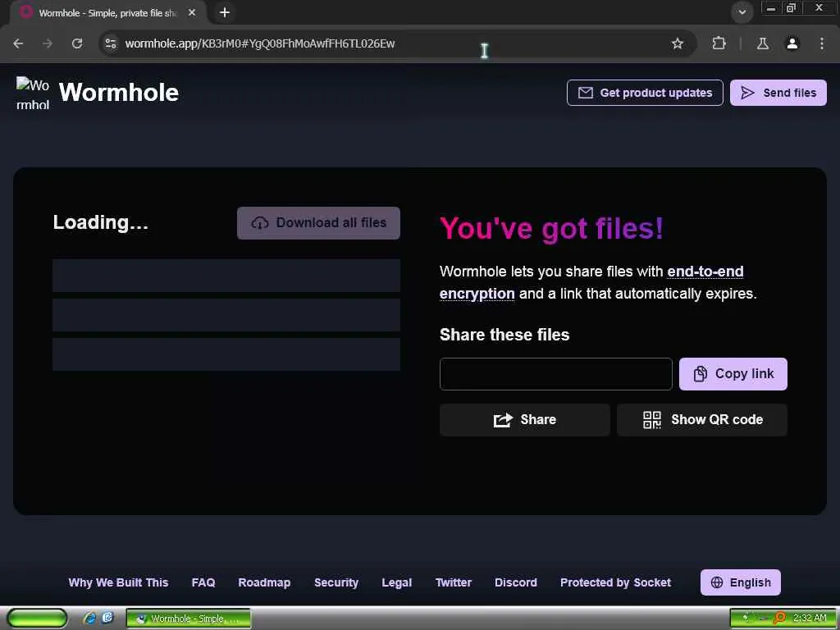This screenshot has height=630, width=840.
Task: Launch Internet Explorer from quick launch
Action: [x=89, y=619]
